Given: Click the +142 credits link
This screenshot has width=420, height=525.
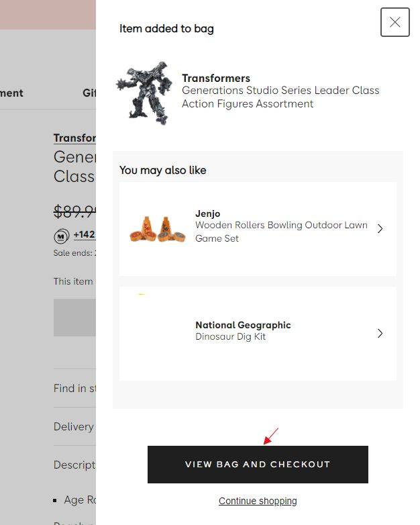Looking at the screenshot, I should (85, 234).
